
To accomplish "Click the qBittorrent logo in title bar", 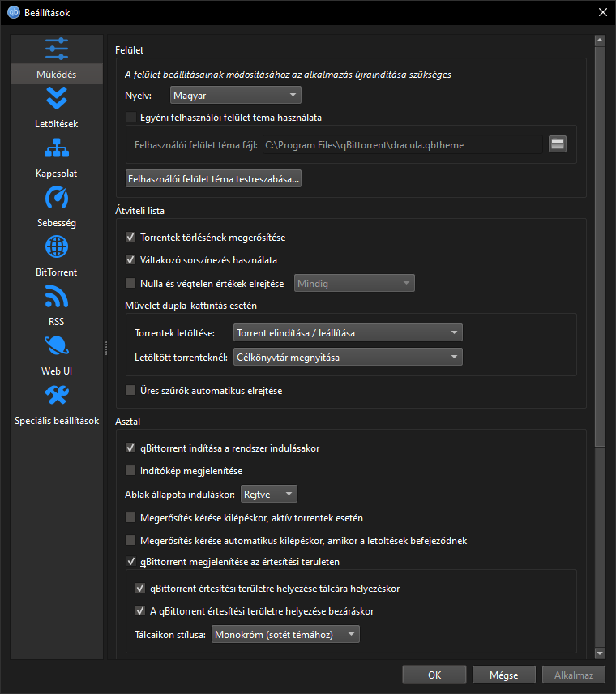I will pos(13,12).
